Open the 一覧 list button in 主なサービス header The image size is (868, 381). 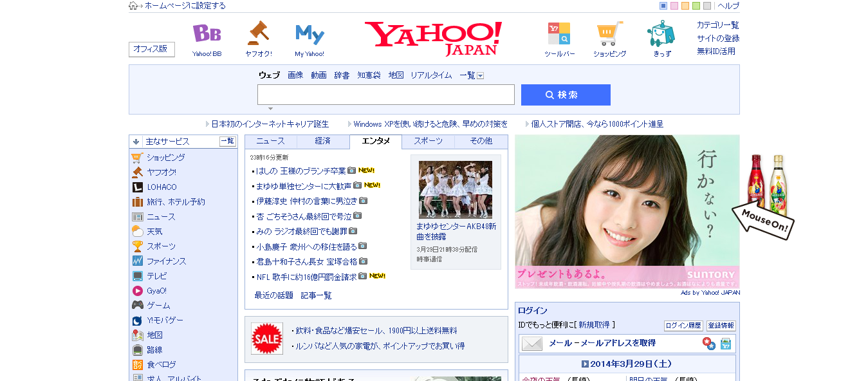point(228,141)
